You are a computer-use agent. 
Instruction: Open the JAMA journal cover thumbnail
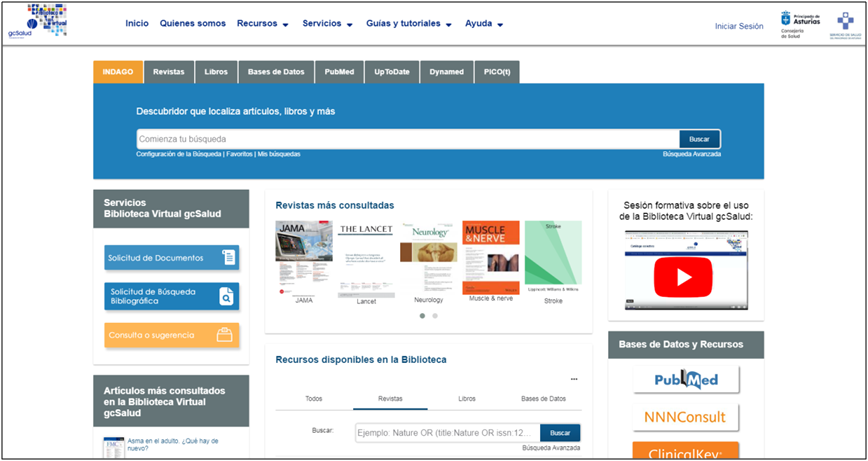(304, 257)
